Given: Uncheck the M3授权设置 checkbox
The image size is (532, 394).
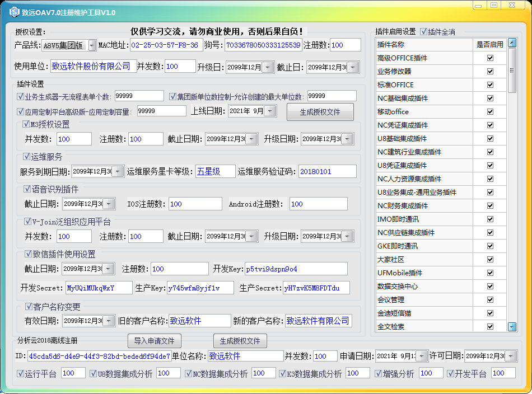Looking at the screenshot, I should pyautogui.click(x=26, y=124).
